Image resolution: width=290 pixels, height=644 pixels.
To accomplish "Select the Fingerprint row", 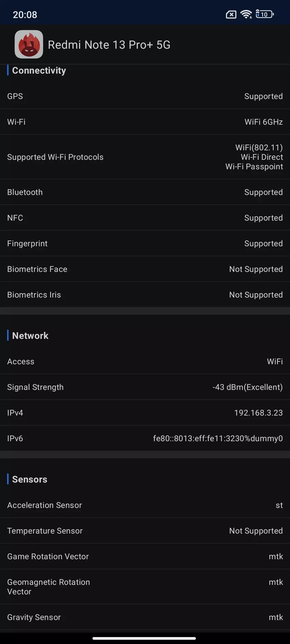I will tap(145, 244).
